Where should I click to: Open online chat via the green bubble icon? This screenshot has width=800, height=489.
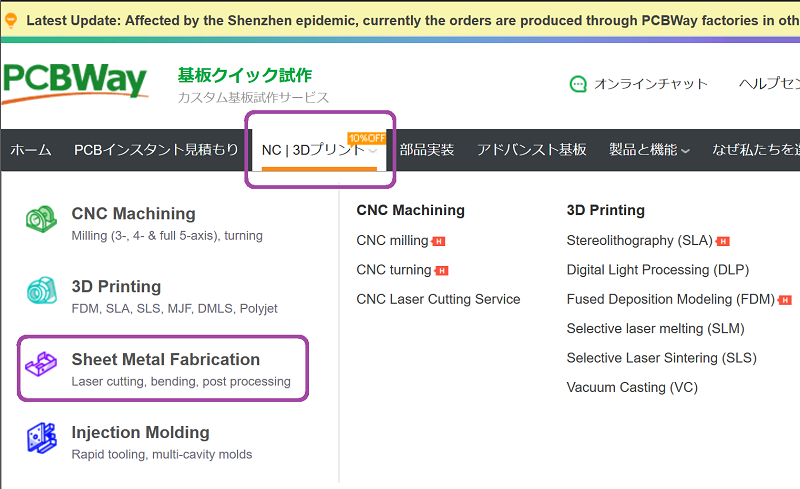point(578,84)
